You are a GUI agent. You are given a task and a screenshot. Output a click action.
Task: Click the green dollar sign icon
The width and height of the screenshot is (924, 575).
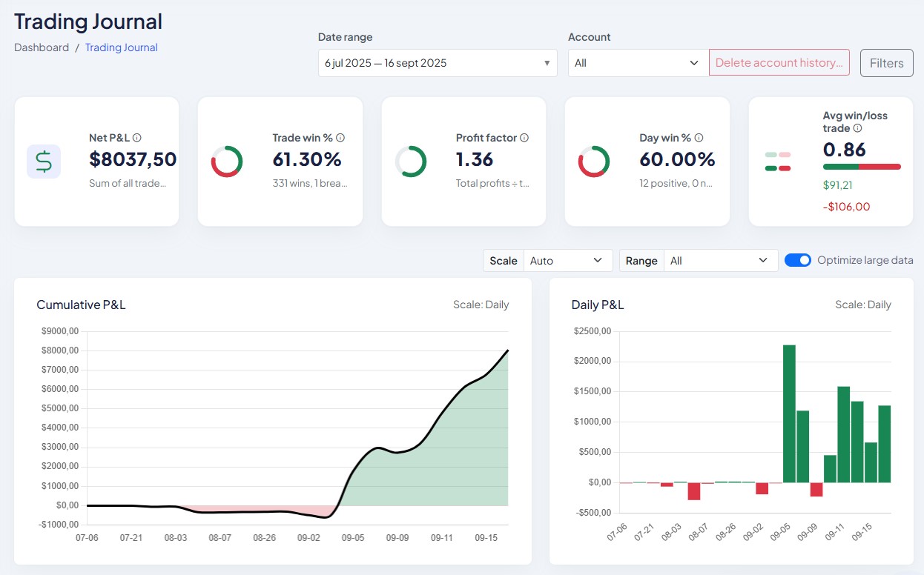44,162
